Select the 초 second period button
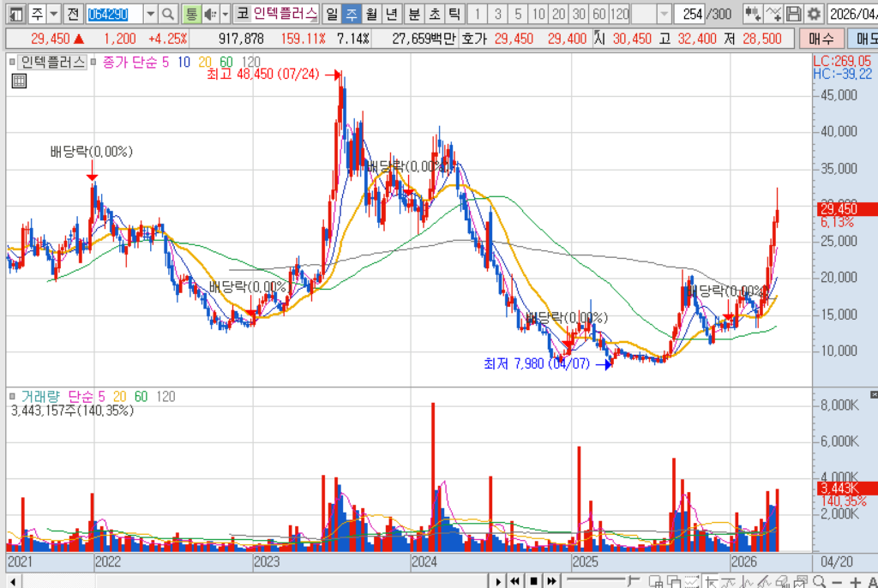 435,14
